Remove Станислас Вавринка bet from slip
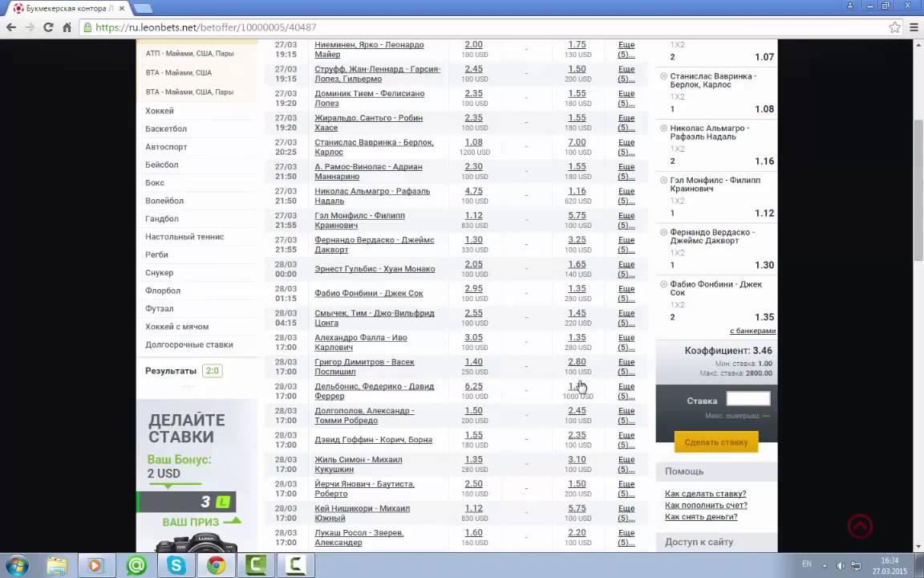 tap(663, 76)
